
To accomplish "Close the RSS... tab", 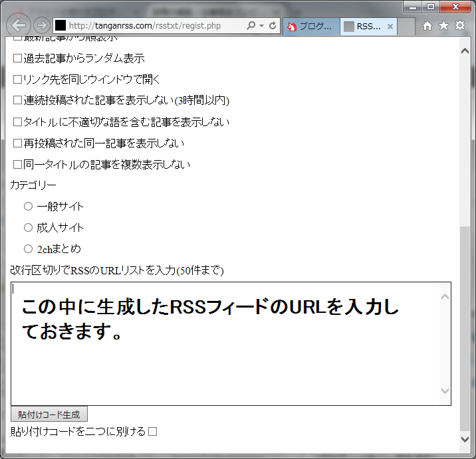I will [x=390, y=27].
